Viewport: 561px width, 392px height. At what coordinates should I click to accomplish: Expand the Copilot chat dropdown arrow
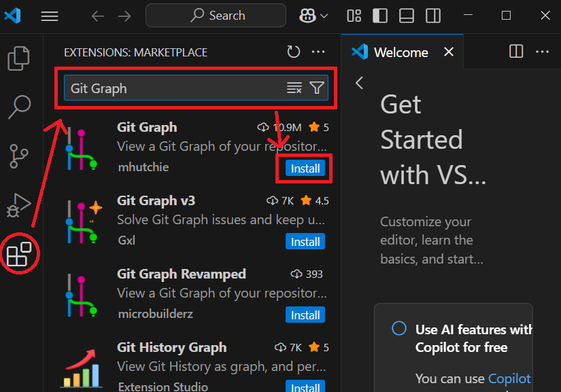(324, 16)
